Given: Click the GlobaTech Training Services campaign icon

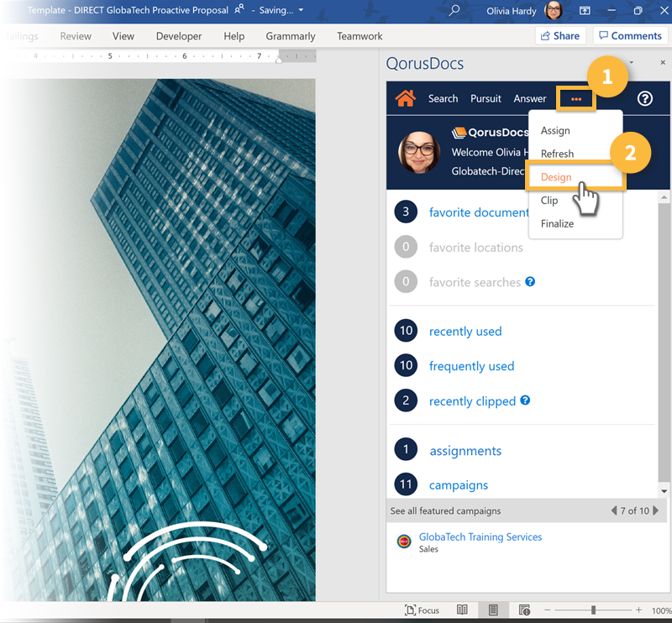Looking at the screenshot, I should (x=404, y=542).
